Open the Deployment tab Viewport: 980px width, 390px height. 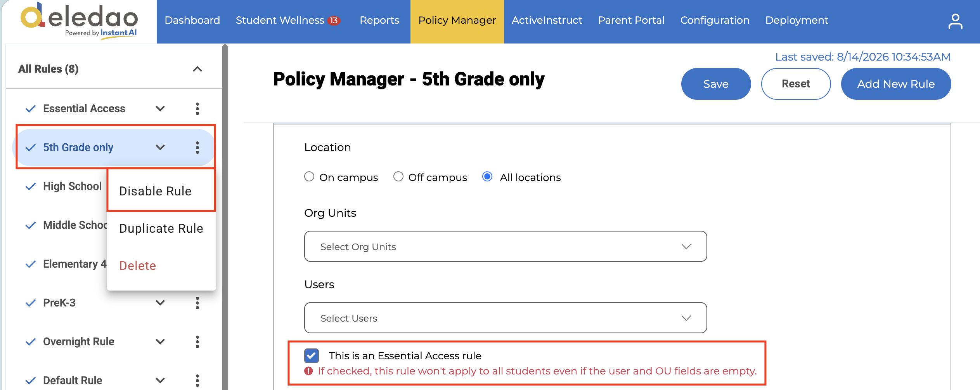click(x=797, y=20)
